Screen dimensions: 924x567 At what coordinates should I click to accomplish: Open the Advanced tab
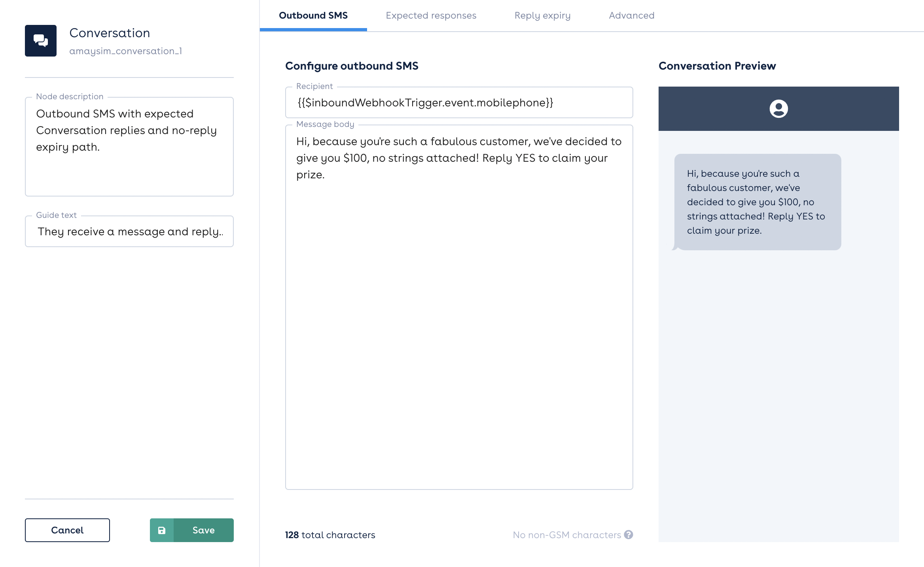632,15
